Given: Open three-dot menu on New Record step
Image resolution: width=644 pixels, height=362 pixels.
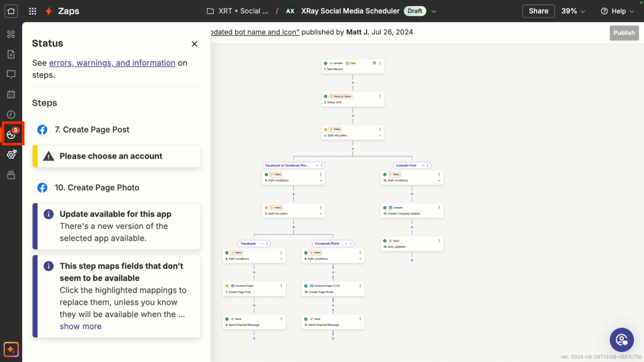Looking at the screenshot, I should coord(380,63).
